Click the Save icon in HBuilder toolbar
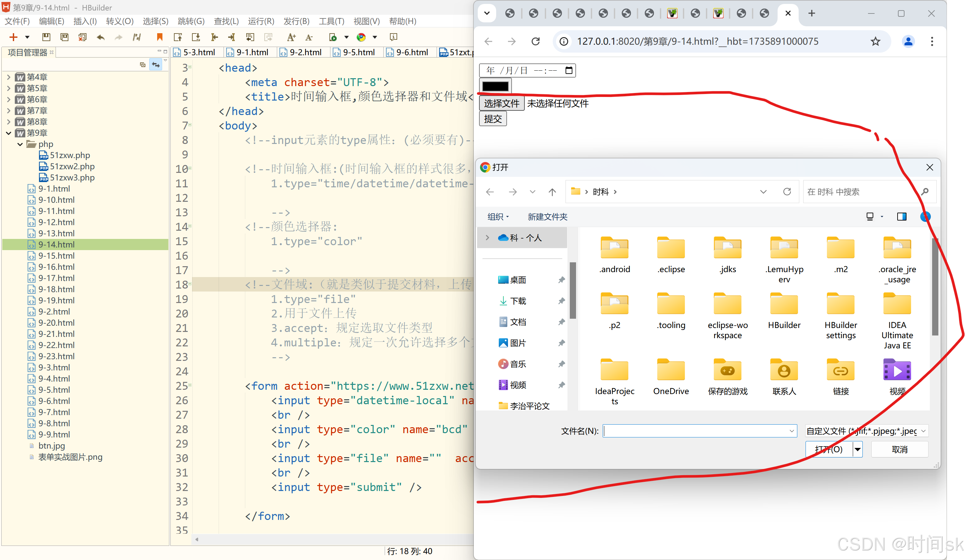 click(46, 37)
